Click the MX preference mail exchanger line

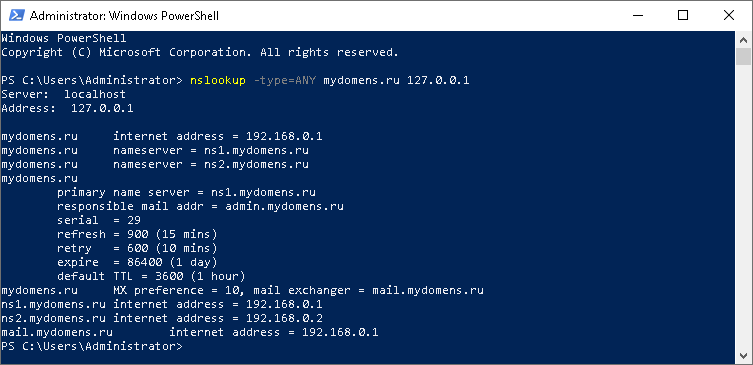(243, 290)
